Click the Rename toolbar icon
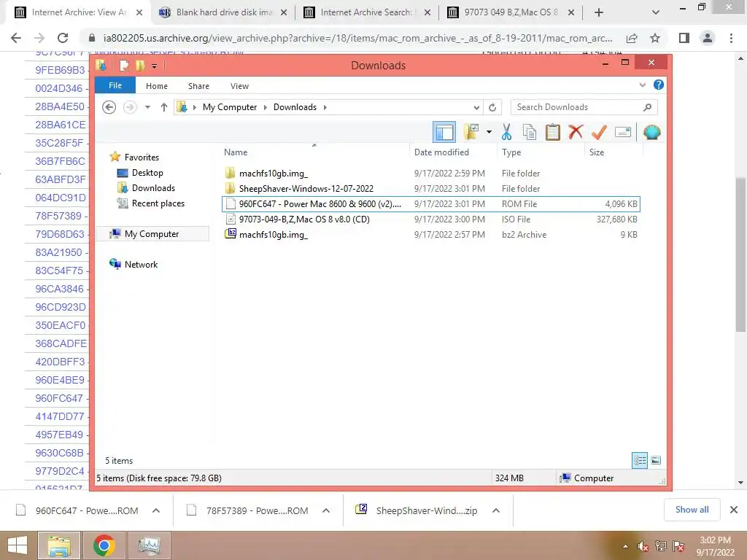Viewport: 747px width, 560px height. click(623, 132)
